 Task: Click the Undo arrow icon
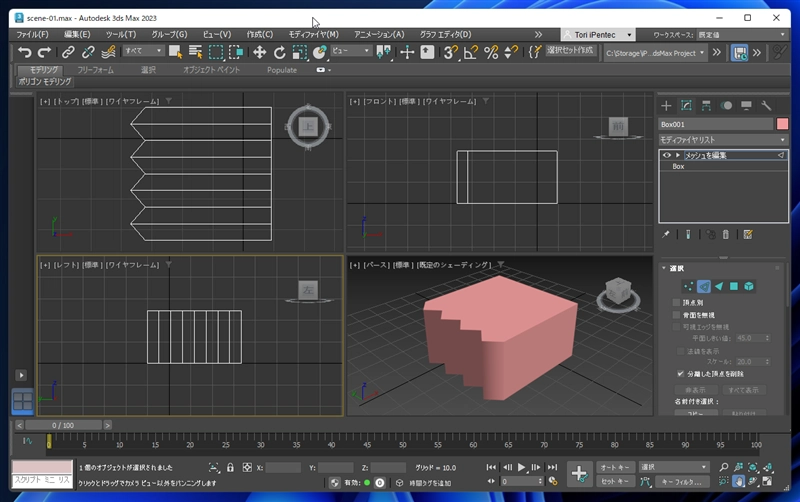24,52
